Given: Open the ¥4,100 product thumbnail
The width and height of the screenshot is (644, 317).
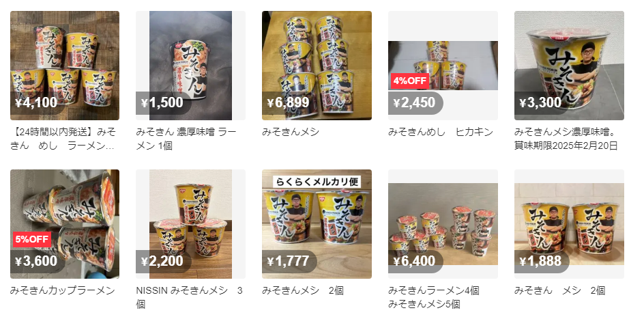Looking at the screenshot, I should tap(65, 66).
